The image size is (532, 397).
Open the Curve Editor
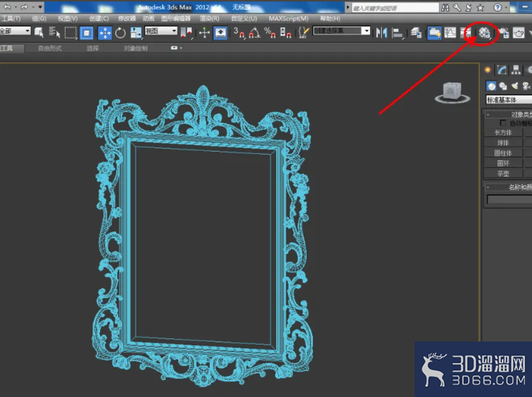click(x=450, y=33)
